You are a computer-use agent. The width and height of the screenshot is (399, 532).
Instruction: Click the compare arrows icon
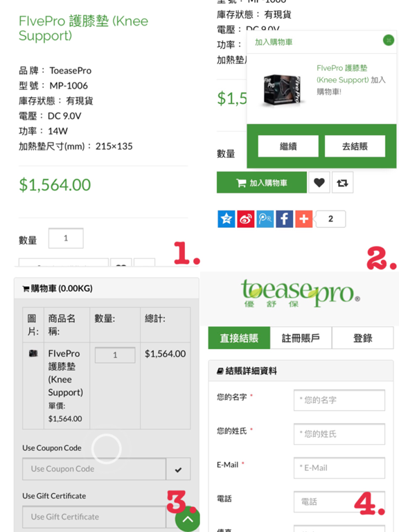[342, 183]
